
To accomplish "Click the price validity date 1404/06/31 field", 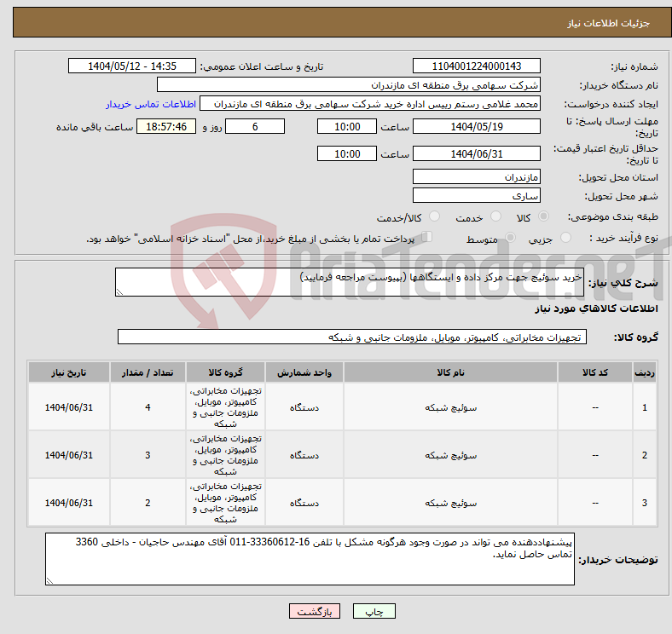I will tap(476, 153).
